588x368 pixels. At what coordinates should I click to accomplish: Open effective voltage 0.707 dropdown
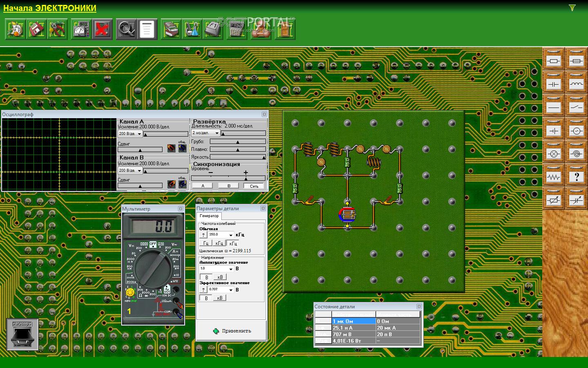(x=221, y=289)
